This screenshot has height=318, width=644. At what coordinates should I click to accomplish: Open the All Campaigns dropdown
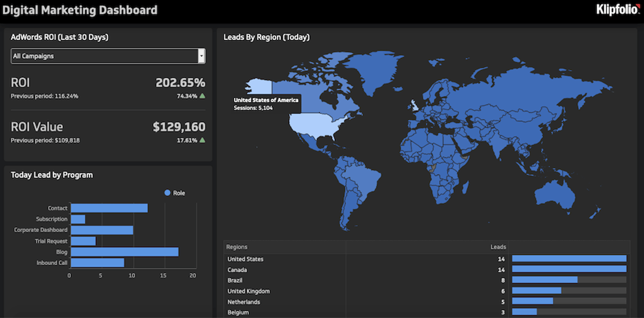pyautogui.click(x=104, y=56)
